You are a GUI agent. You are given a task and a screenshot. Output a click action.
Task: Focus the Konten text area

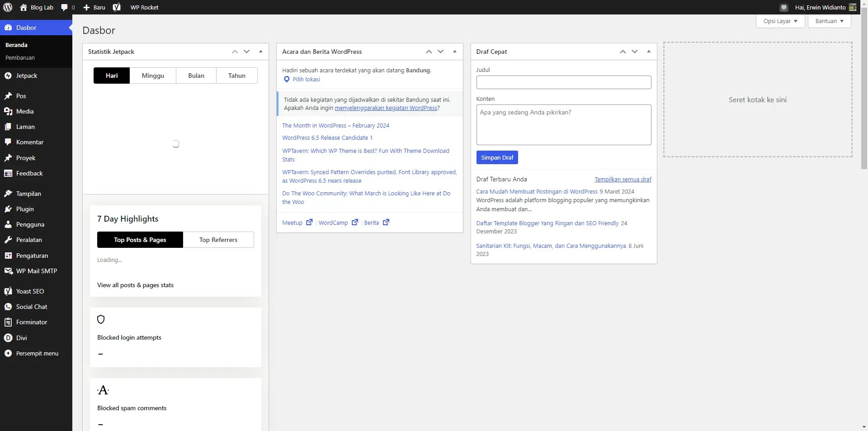pos(564,125)
